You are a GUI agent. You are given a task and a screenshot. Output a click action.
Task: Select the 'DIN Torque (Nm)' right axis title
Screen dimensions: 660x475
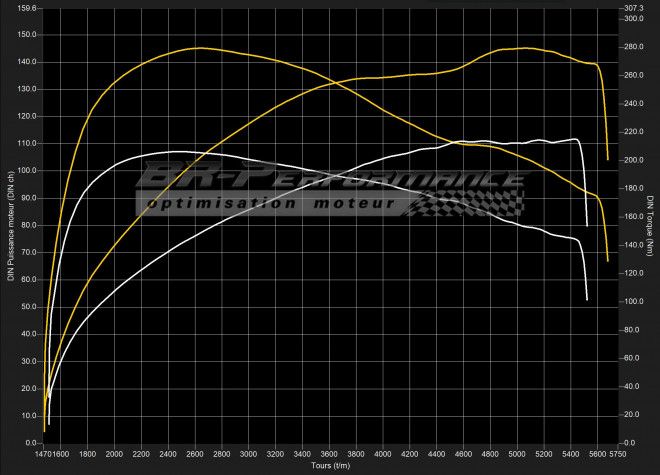pos(652,225)
